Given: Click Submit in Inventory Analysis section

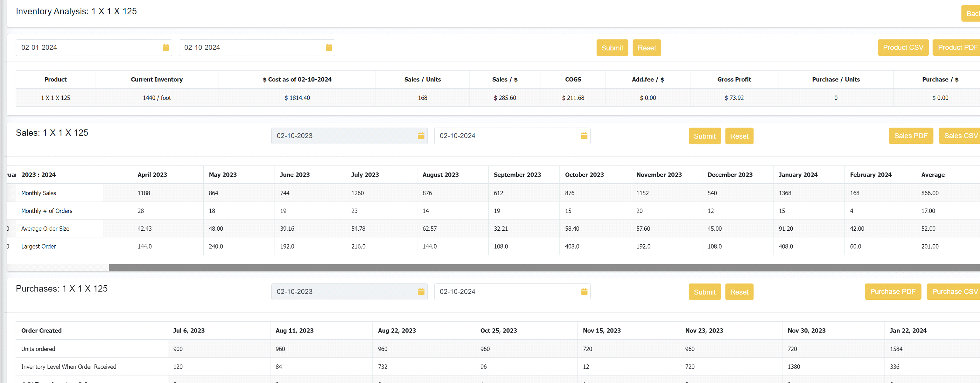Looking at the screenshot, I should (612, 47).
